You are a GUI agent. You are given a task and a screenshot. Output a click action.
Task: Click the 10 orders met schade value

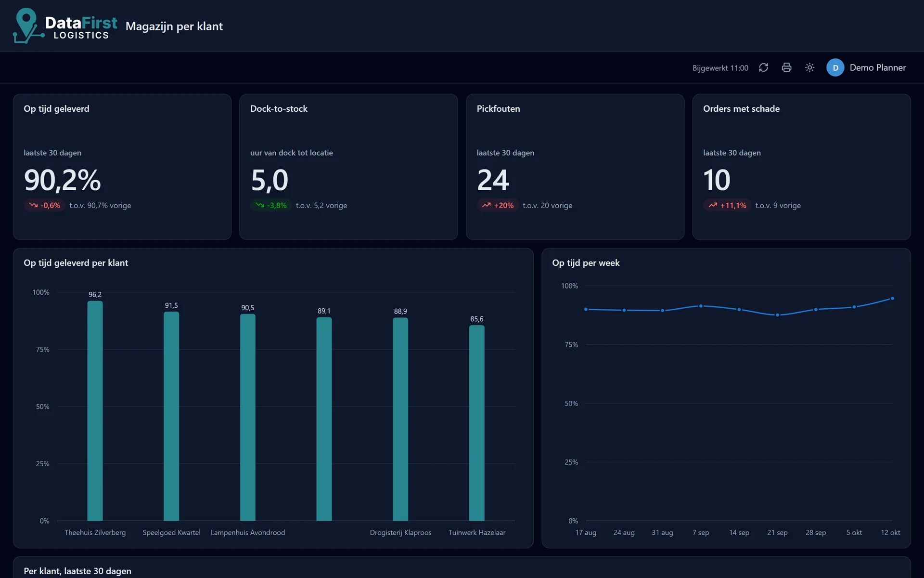[x=717, y=180]
